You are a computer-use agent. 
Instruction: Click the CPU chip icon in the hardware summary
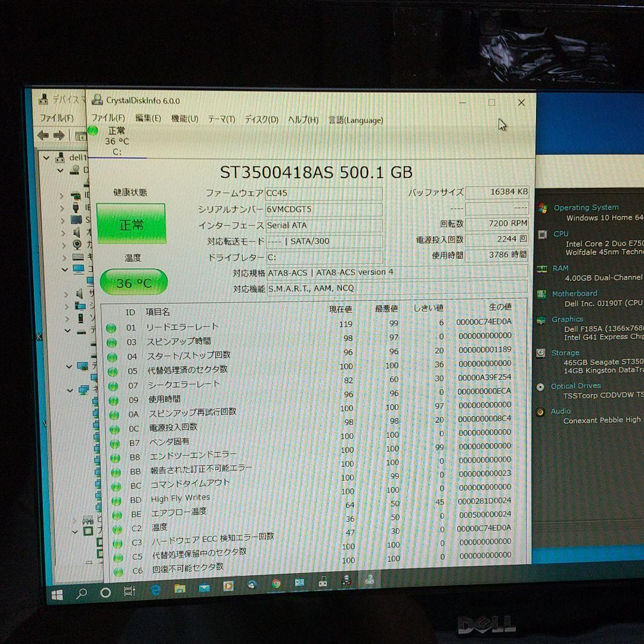pyautogui.click(x=543, y=234)
